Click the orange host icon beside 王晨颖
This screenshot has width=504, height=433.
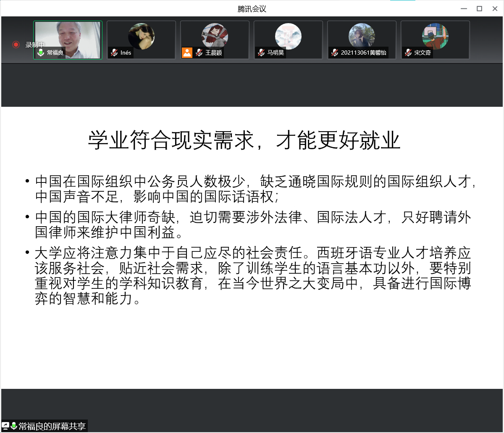coord(187,53)
